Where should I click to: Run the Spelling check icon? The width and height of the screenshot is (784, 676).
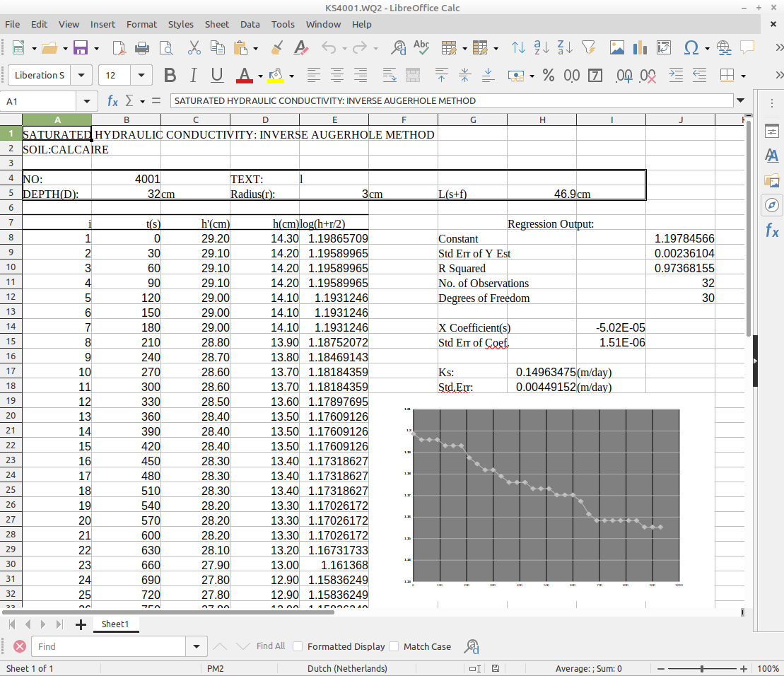click(421, 48)
